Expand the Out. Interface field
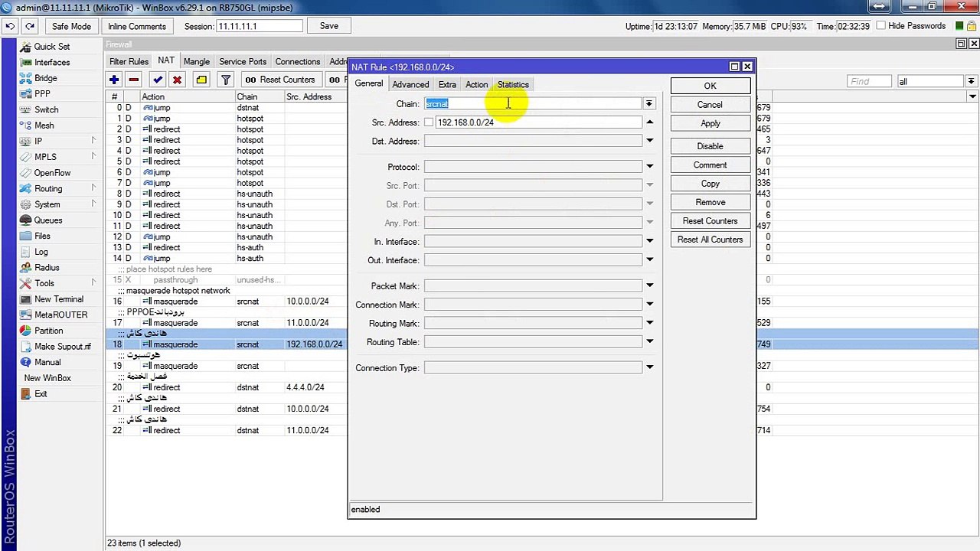The height and width of the screenshot is (551, 980). pos(649,260)
